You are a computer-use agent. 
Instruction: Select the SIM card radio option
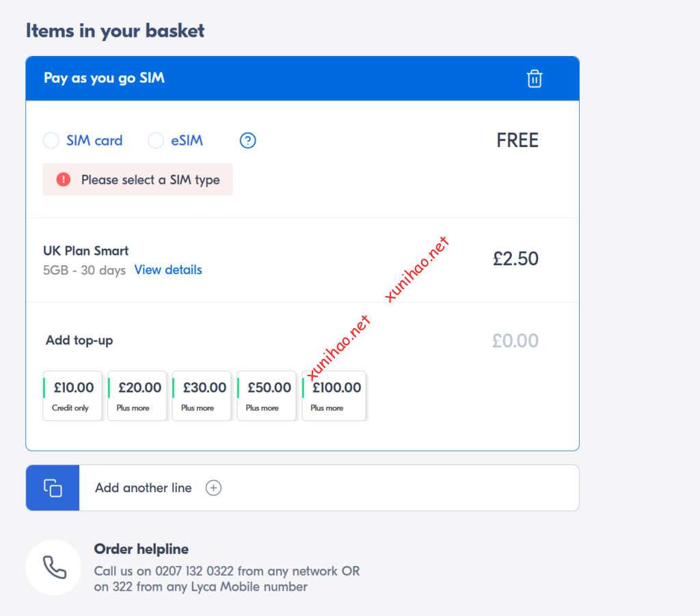pyautogui.click(x=51, y=141)
